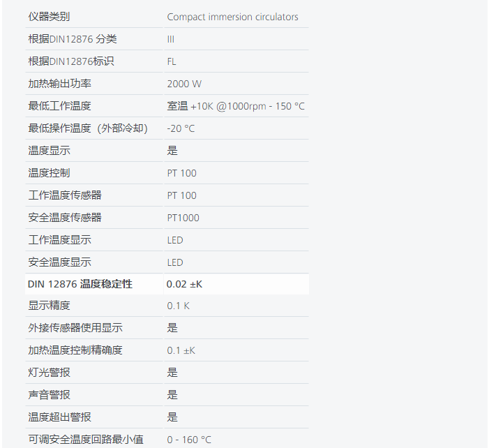Viewport: 489px width, 448px height.
Task: Select the 工作温度显示 row label
Action: click(59, 240)
